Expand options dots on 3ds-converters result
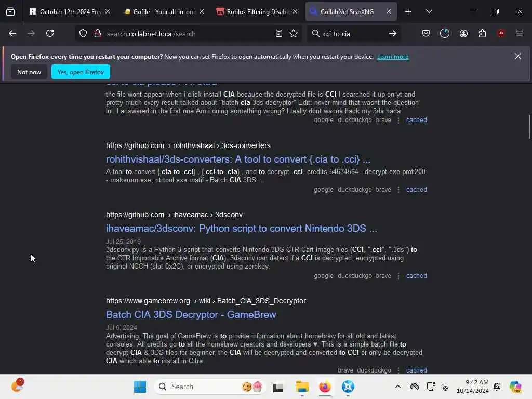Viewport: 532px width, 399px height. point(398,190)
